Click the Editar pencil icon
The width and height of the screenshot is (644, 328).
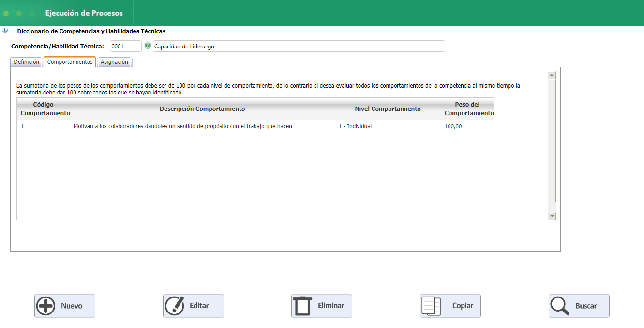175,306
